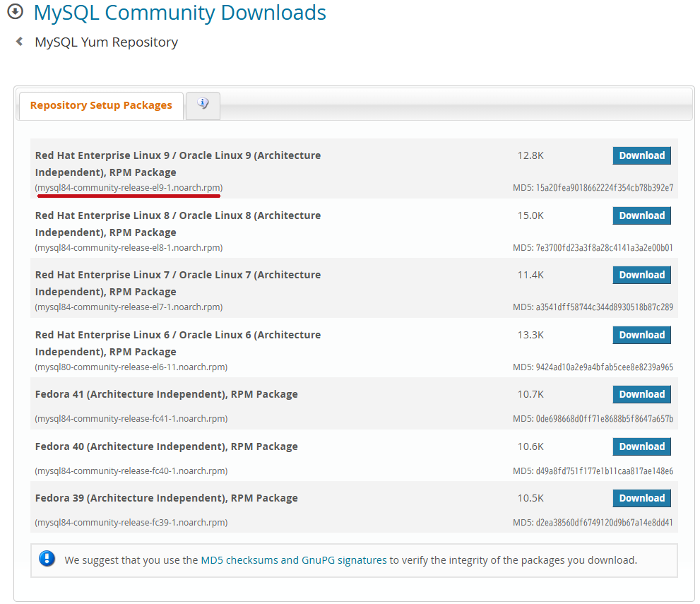
Task: Click the MD5 value 0de698668d0ff71e8688b5f8647a657b
Action: click(x=605, y=419)
